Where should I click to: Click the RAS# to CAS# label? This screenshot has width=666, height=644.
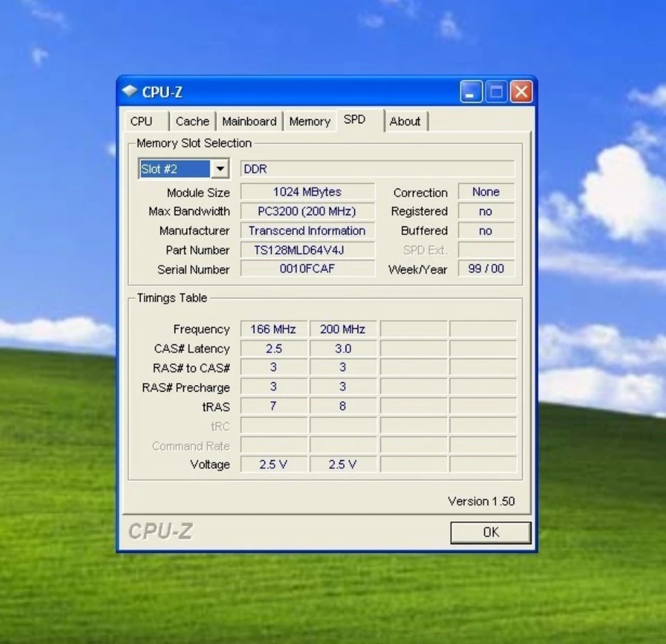point(191,368)
